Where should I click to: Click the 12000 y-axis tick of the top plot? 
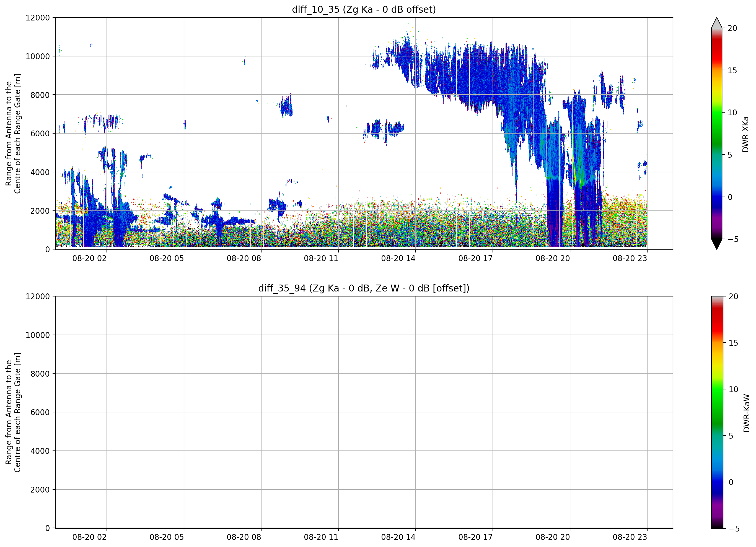click(38, 18)
